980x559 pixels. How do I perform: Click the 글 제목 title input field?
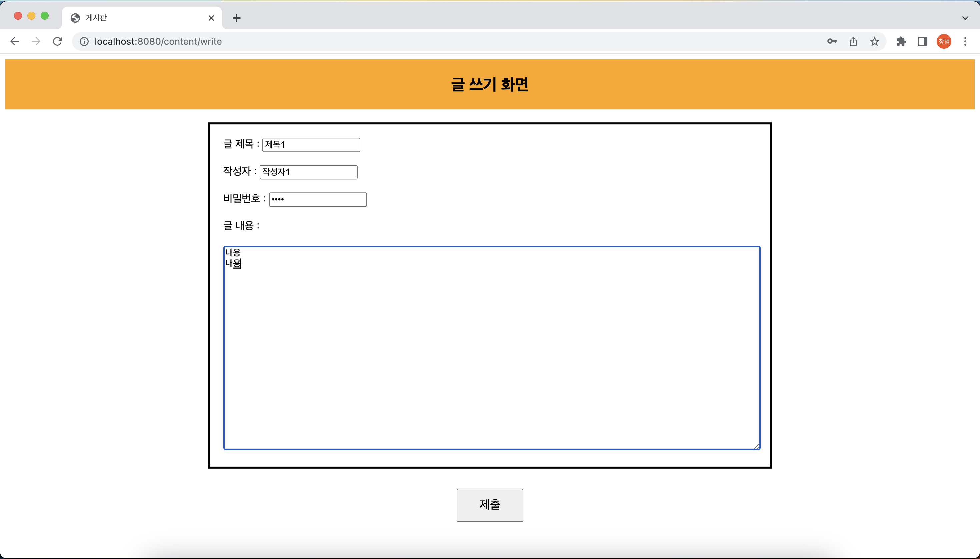tap(311, 145)
